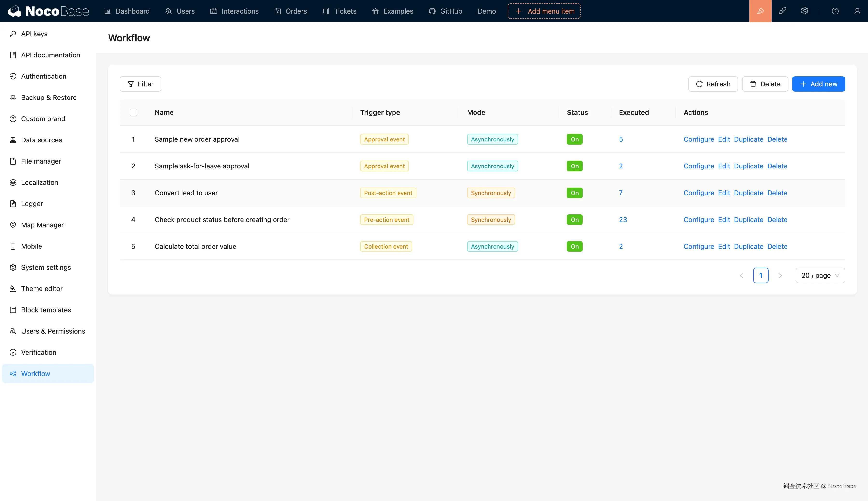Open the next page chevron in pagination

coord(780,275)
